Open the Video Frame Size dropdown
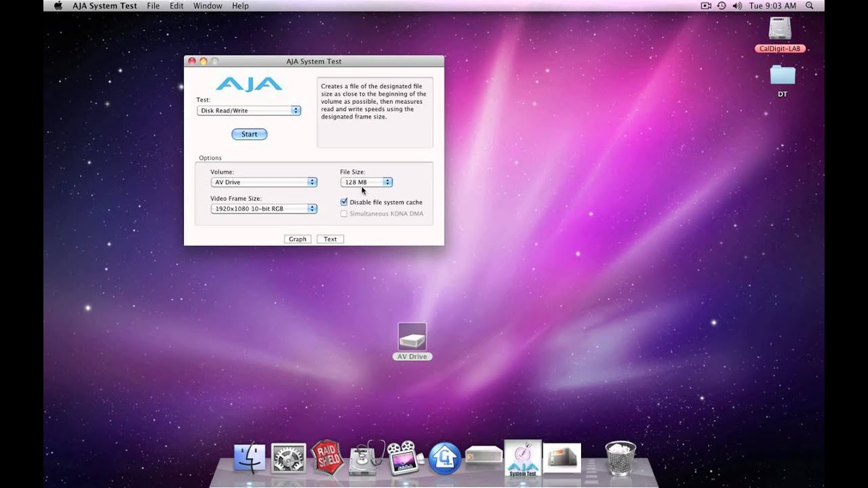Screen dimensions: 868x488 264,209
